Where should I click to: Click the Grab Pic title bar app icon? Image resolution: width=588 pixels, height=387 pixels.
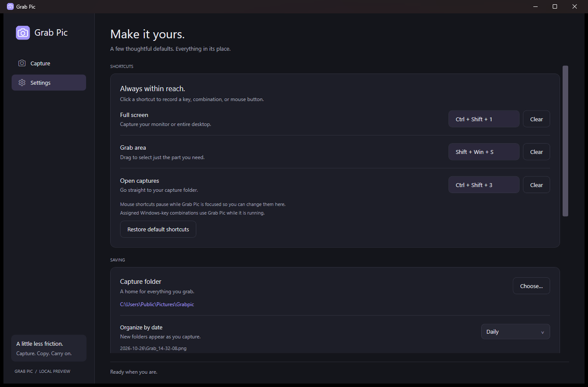click(x=10, y=6)
